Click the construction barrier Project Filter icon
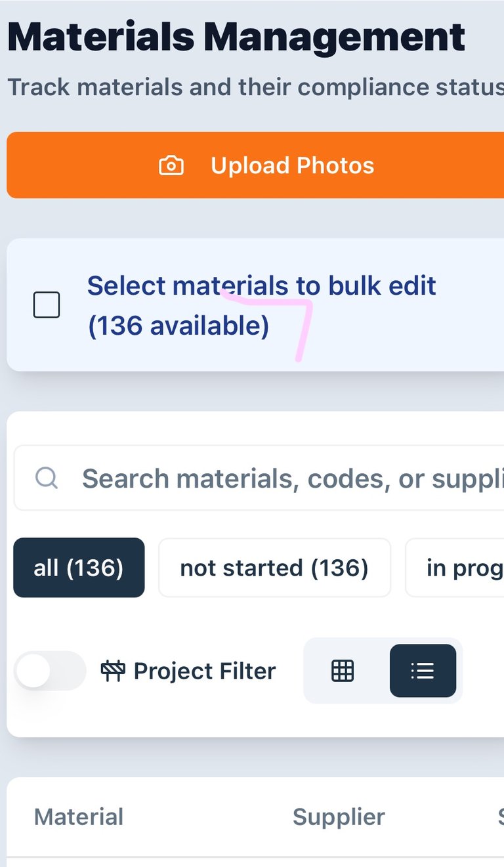 (113, 671)
